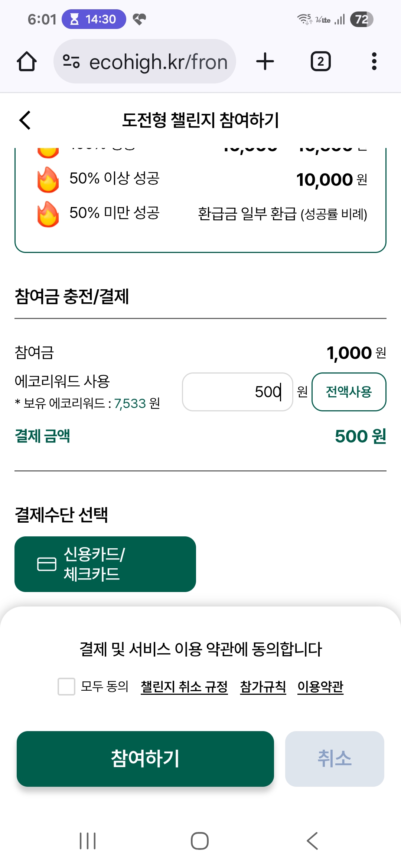Tap the 14:30 timer pill in status bar
This screenshot has width=401, height=868.
click(94, 19)
